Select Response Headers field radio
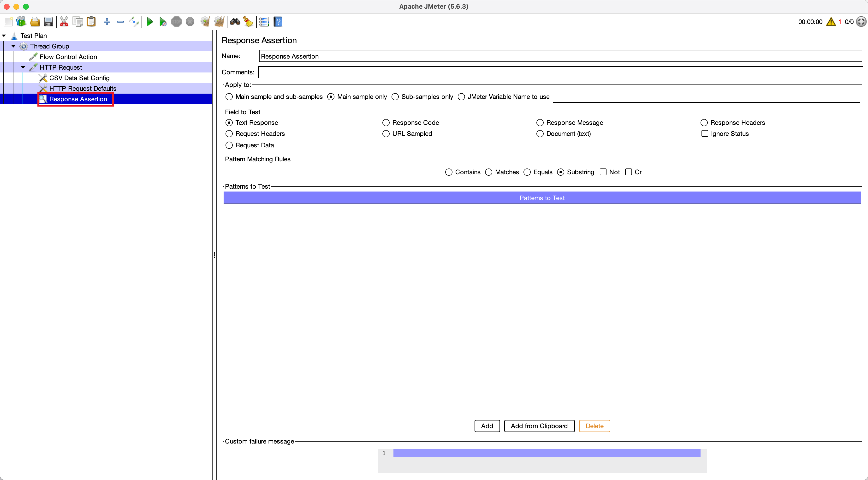The image size is (868, 480). pos(704,123)
